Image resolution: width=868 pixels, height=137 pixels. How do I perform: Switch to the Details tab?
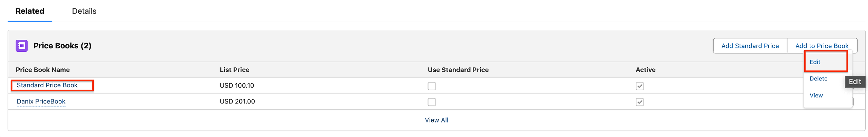(x=84, y=11)
